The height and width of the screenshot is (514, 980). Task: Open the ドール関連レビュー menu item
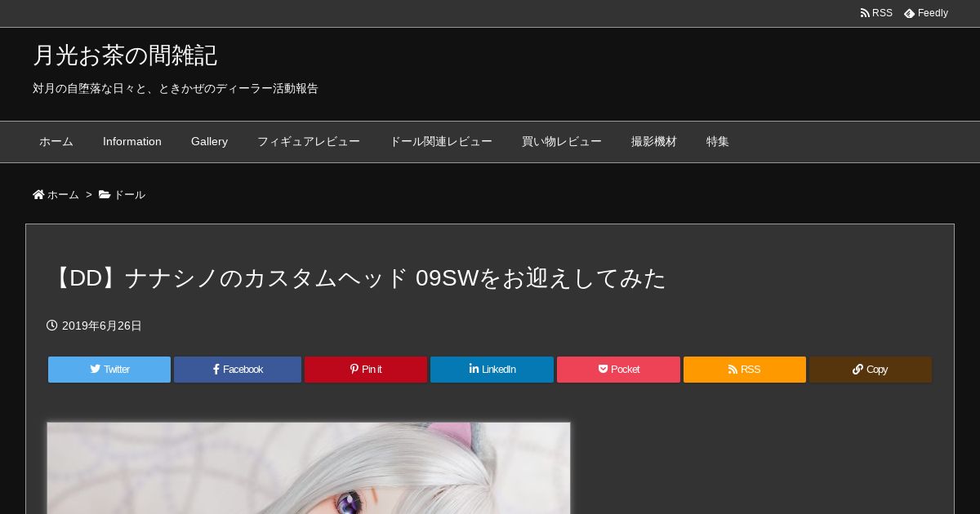[441, 142]
